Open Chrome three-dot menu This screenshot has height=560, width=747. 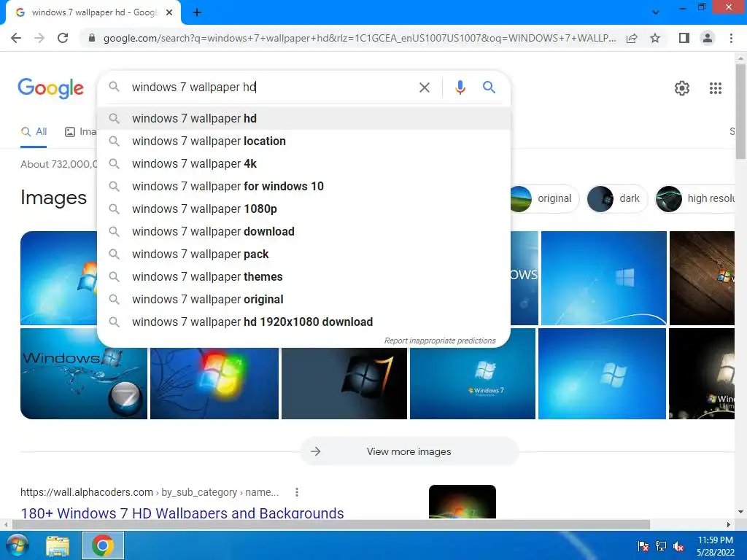coord(731,38)
